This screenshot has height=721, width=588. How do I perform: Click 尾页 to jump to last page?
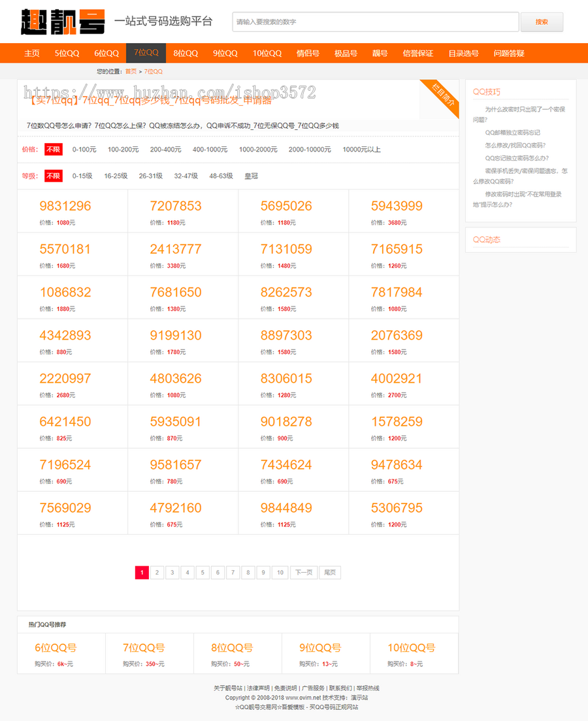click(329, 572)
